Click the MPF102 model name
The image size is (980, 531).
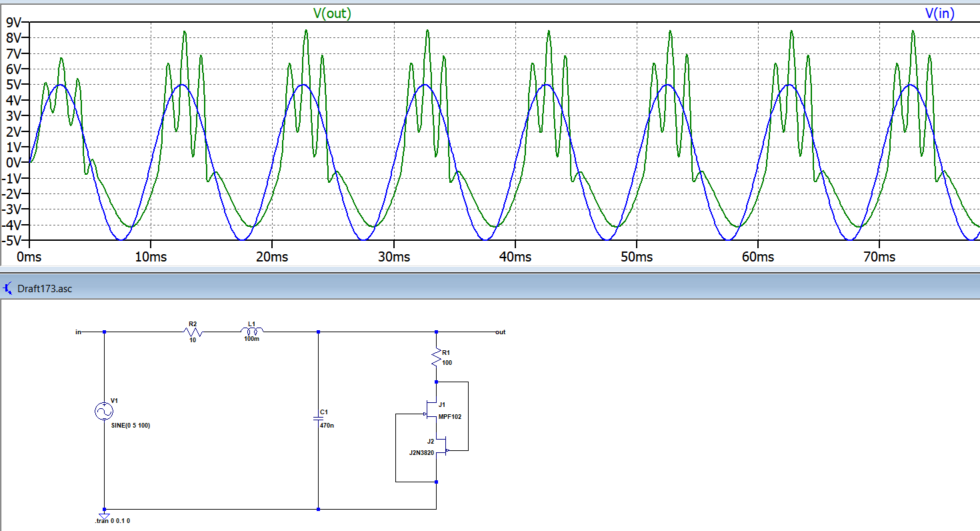(449, 416)
